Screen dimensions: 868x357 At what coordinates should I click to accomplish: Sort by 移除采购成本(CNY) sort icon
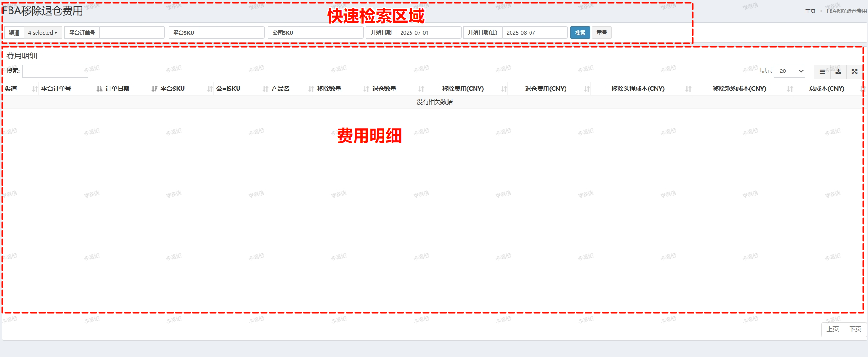(790, 89)
